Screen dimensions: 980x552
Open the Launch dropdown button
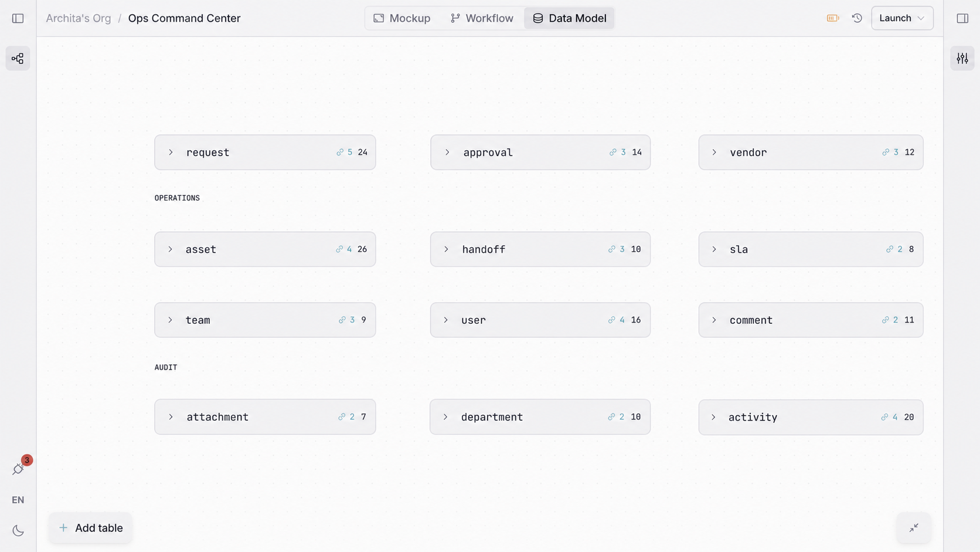point(902,18)
